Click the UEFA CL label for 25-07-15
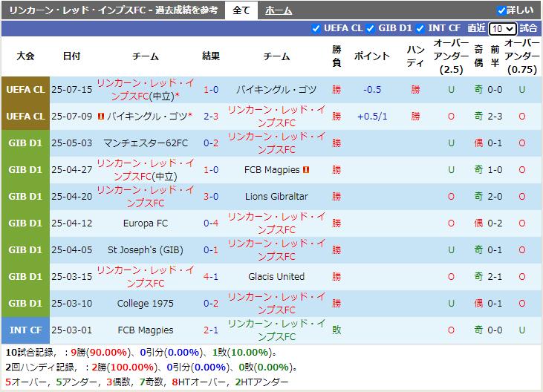Image resolution: width=543 pixels, height=392 pixels. click(25, 90)
